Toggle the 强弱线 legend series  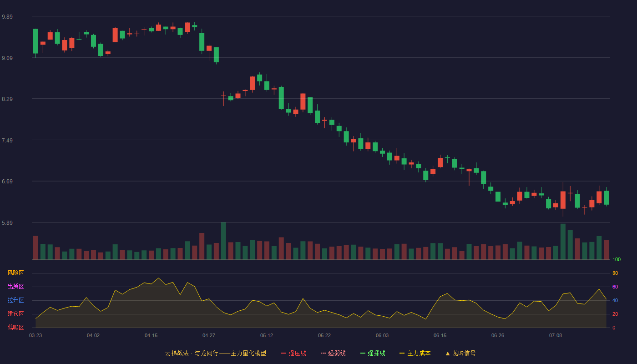(x=333, y=353)
